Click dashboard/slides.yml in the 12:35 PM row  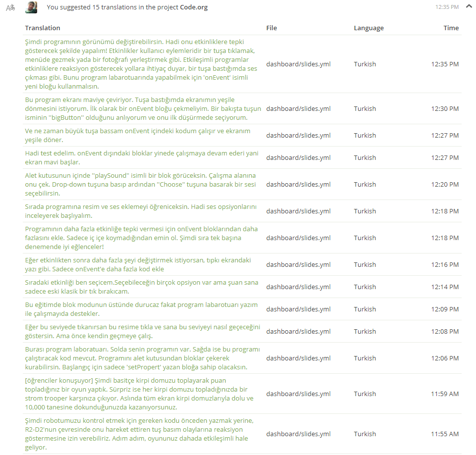click(x=298, y=64)
